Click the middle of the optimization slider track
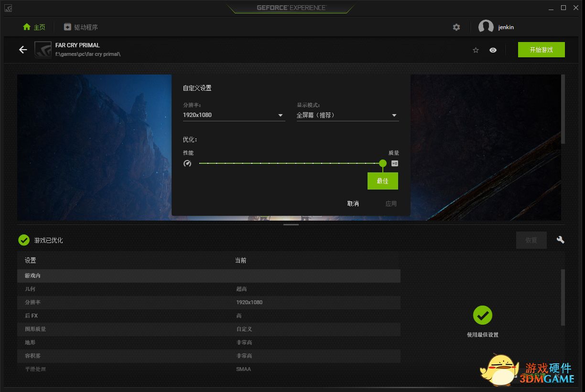This screenshot has width=585, height=392. pyautogui.click(x=291, y=163)
